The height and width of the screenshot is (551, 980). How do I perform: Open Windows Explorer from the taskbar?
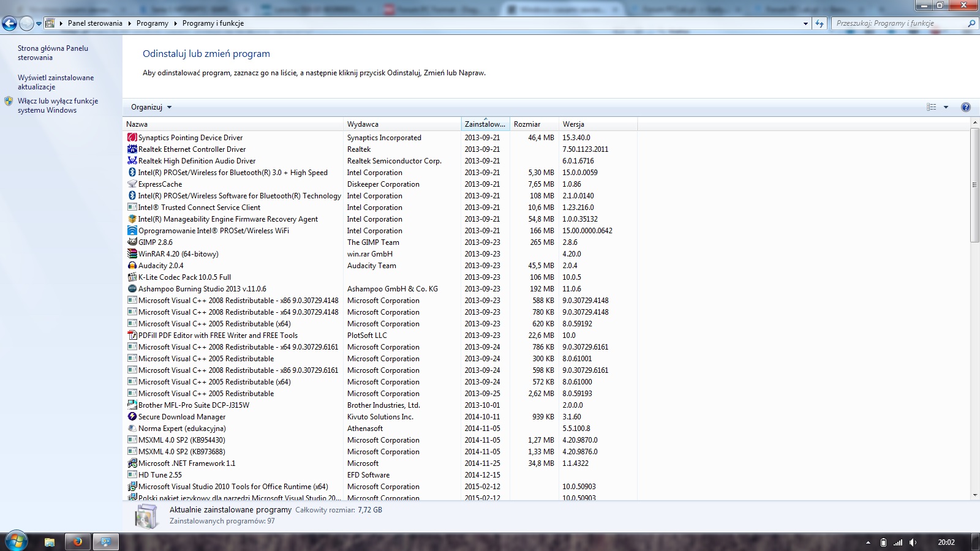(50, 542)
